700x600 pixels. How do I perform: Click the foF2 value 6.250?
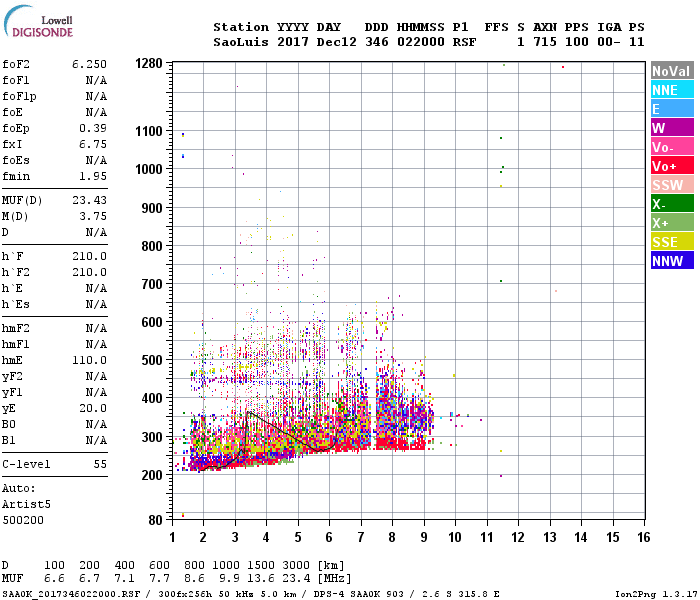(x=89, y=64)
